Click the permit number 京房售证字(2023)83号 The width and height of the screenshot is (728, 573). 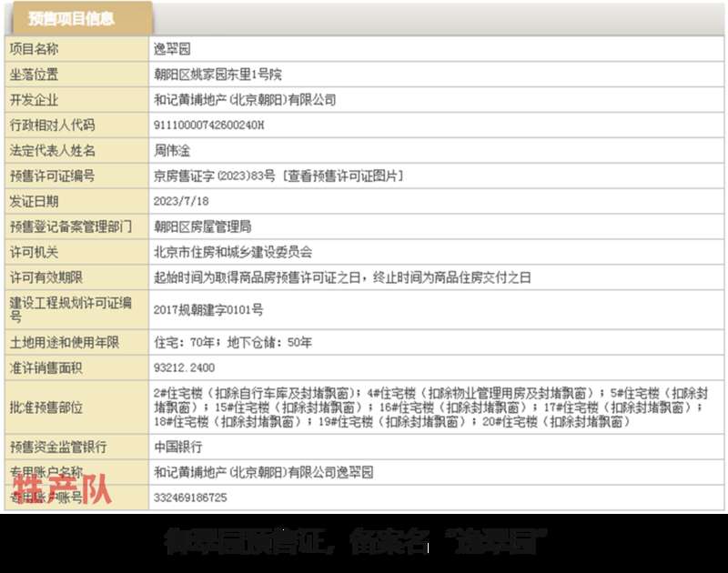(215, 176)
